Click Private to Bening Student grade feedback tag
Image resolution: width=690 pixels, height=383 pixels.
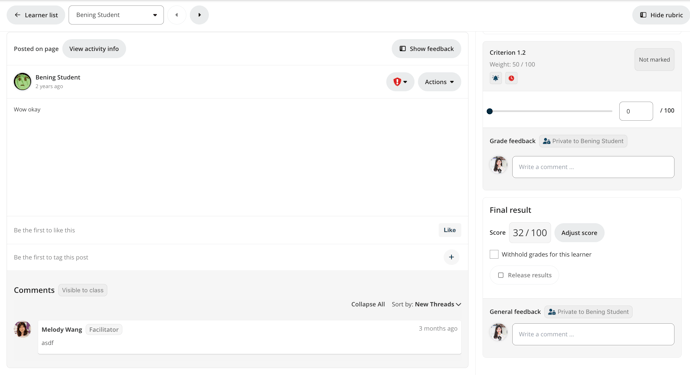click(x=583, y=141)
